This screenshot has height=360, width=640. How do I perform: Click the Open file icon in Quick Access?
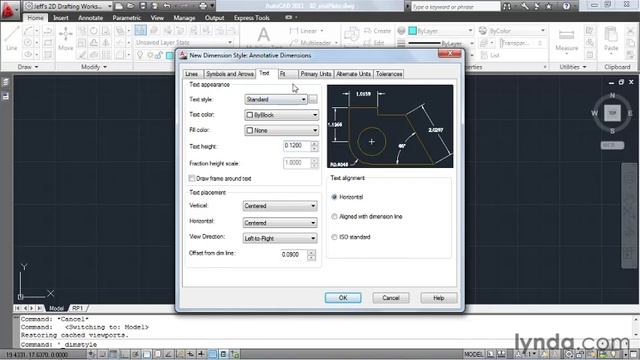(x=131, y=6)
